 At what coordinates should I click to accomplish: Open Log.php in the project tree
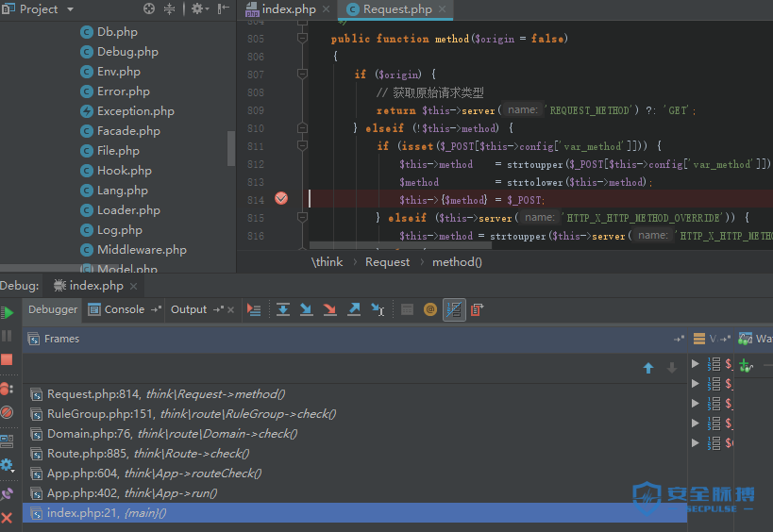[120, 230]
